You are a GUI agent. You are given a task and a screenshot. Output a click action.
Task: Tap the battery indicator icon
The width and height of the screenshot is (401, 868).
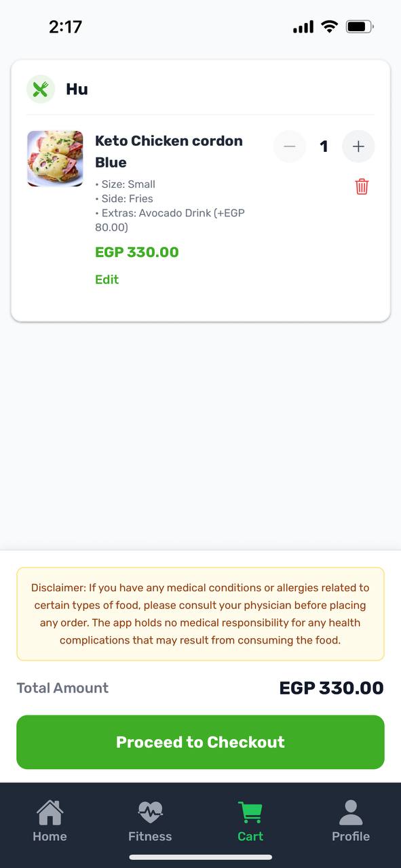point(360,27)
